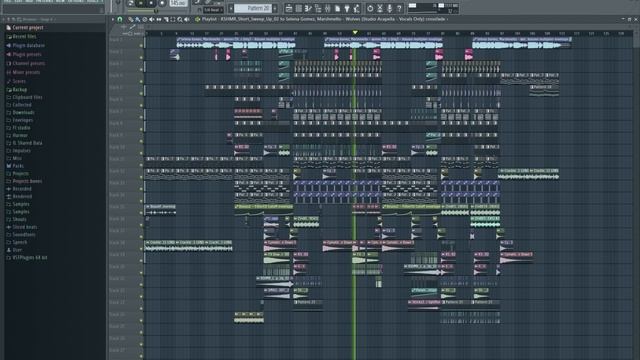Toggle the playlist snap magnet icon
The width and height of the screenshot is (640, 360).
[x=120, y=19]
